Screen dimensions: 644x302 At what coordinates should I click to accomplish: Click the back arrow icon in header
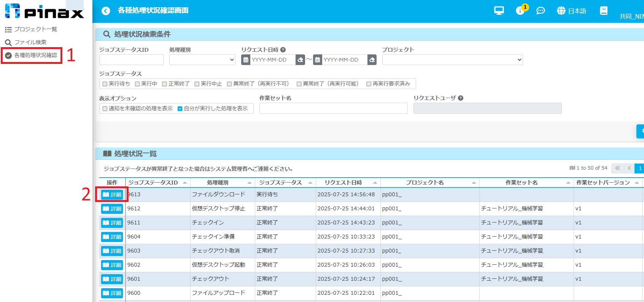[x=106, y=11]
